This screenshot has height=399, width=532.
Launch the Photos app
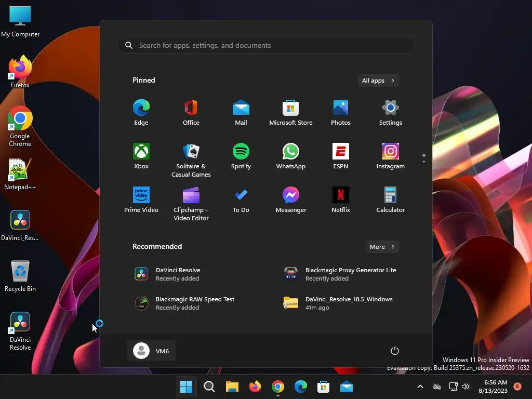click(341, 113)
